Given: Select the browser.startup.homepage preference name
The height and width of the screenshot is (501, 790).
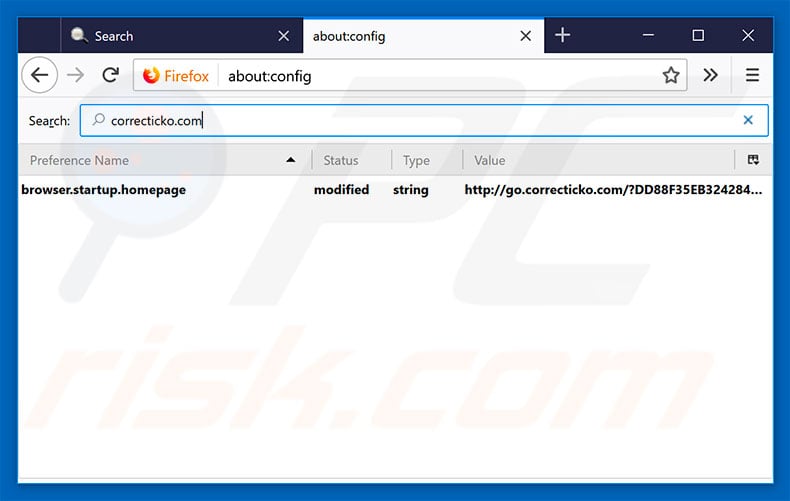Looking at the screenshot, I should 103,190.
